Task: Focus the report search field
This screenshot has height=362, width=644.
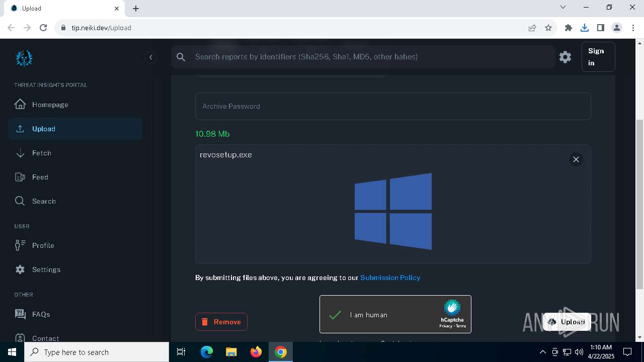Action: [x=372, y=57]
